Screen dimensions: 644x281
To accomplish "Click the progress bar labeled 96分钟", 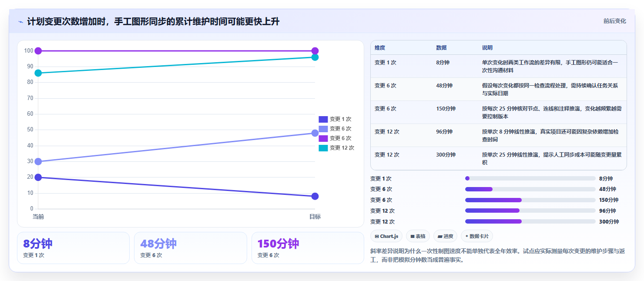I will point(530,211).
